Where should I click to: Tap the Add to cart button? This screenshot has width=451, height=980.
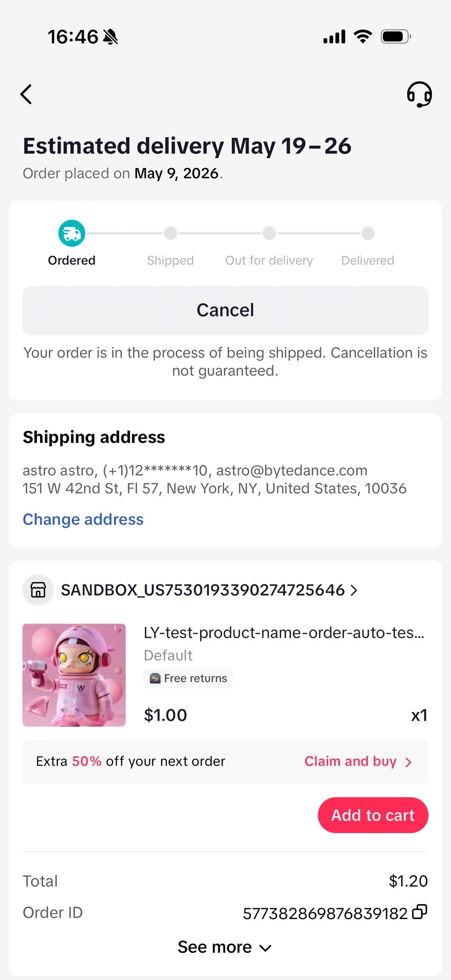[373, 815]
